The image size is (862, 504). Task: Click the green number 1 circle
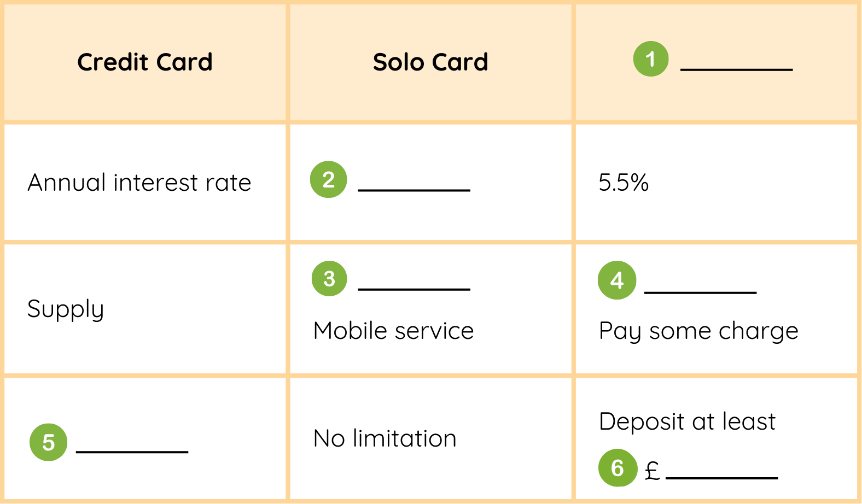point(650,59)
